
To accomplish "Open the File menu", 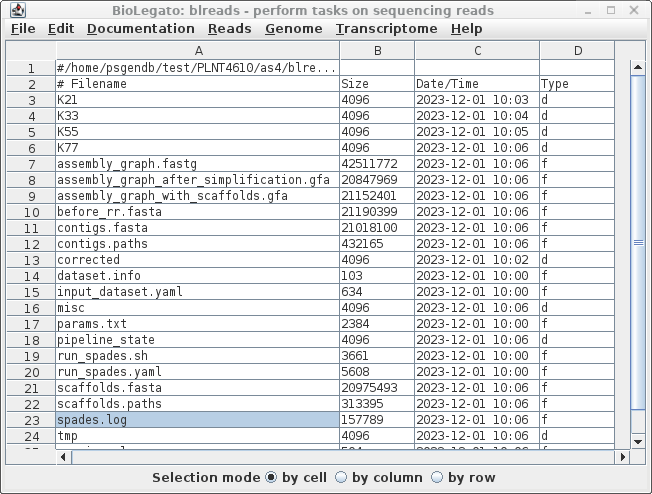I will (22, 29).
